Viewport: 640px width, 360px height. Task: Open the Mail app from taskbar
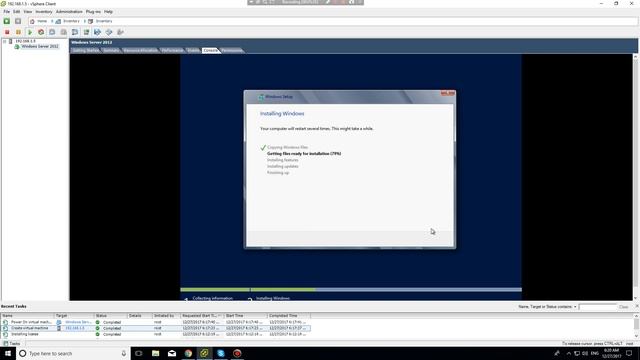pos(172,353)
